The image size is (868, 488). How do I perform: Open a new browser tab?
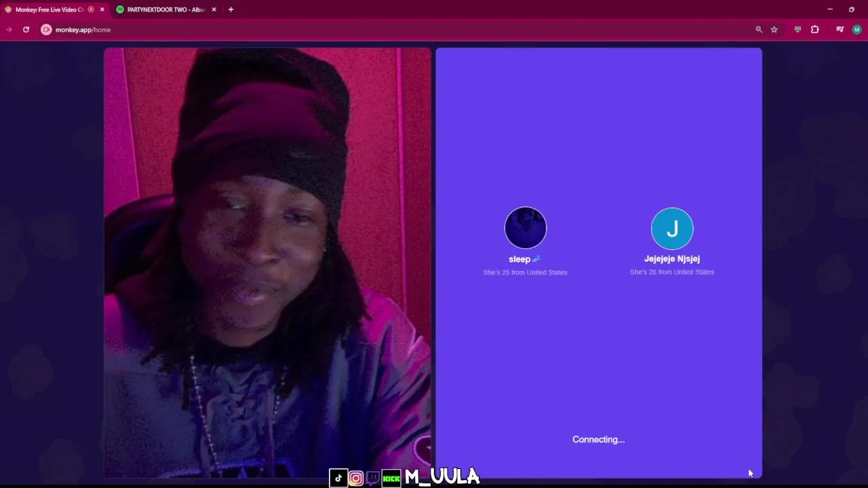coord(231,9)
